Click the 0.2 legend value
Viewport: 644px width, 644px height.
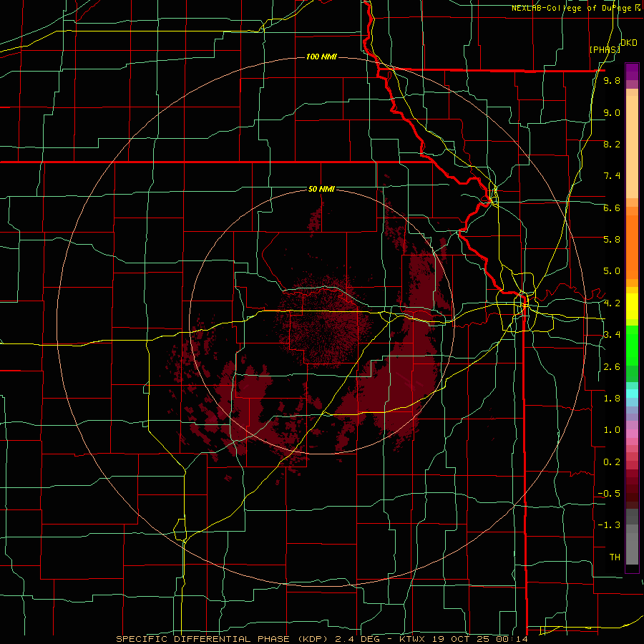[612, 462]
